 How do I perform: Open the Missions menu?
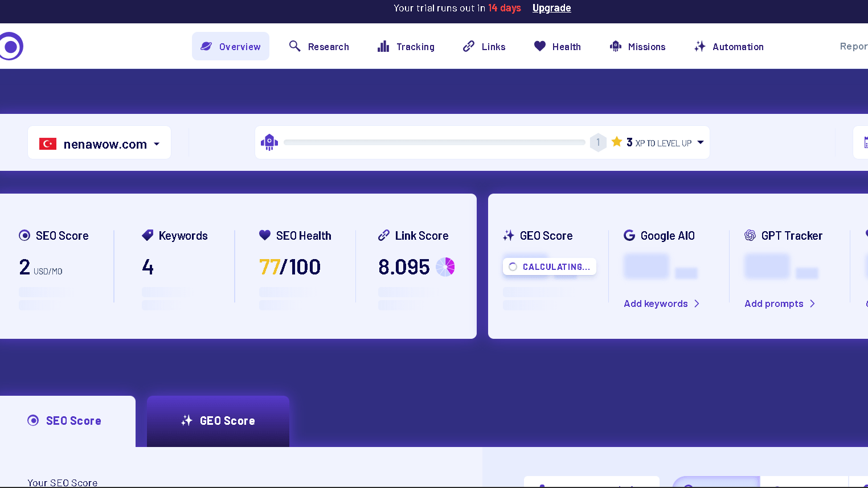[x=637, y=46]
